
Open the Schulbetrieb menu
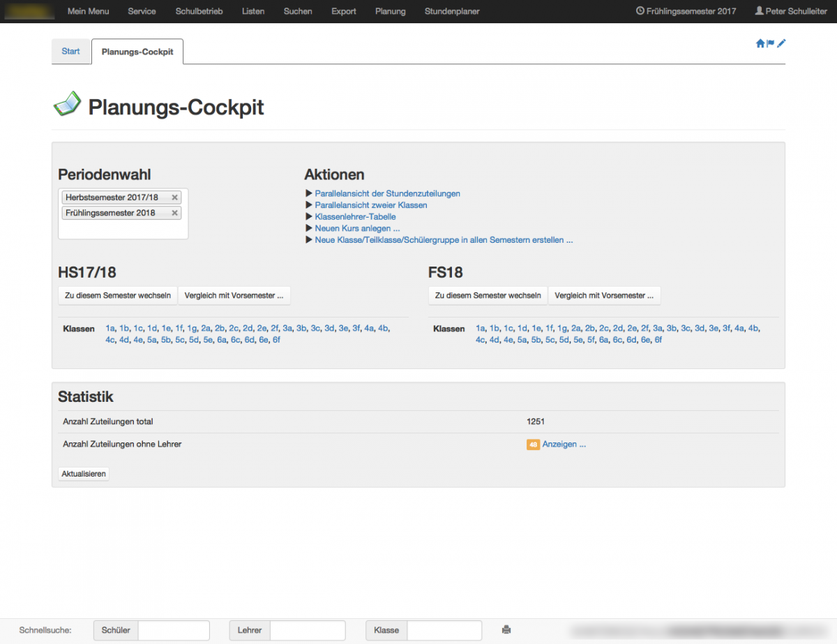tap(199, 11)
